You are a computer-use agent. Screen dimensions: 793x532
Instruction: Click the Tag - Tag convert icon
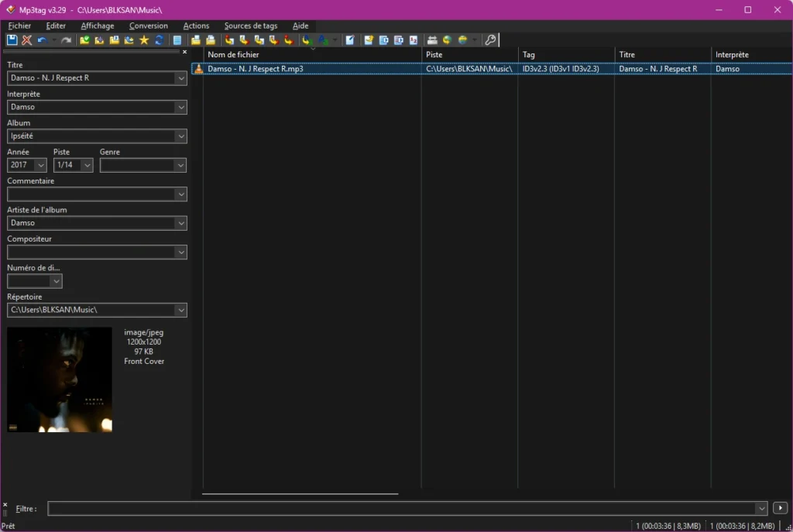click(x=289, y=40)
